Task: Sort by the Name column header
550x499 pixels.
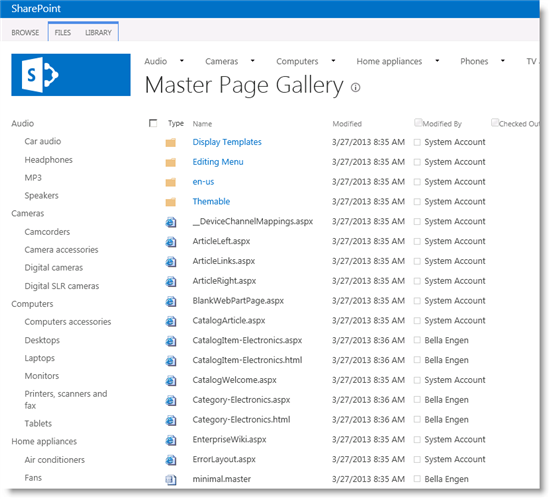Action: [x=202, y=124]
